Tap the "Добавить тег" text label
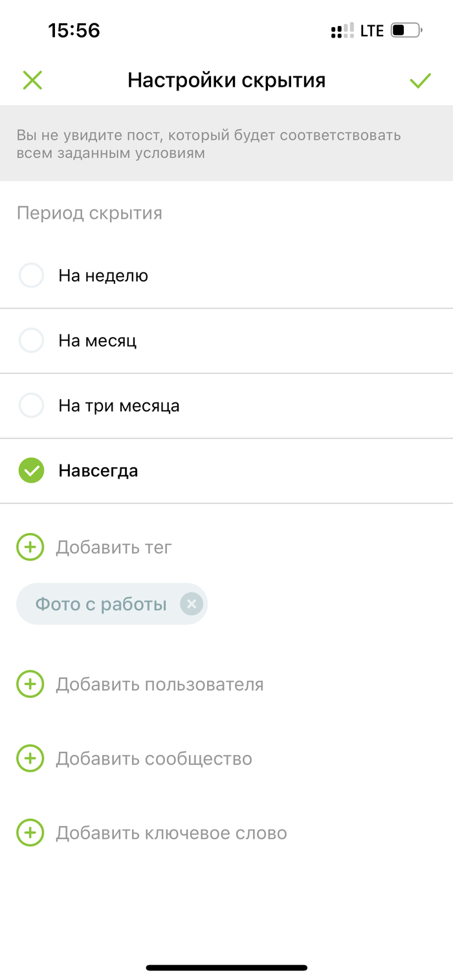Image resolution: width=453 pixels, height=980 pixels. tap(114, 547)
